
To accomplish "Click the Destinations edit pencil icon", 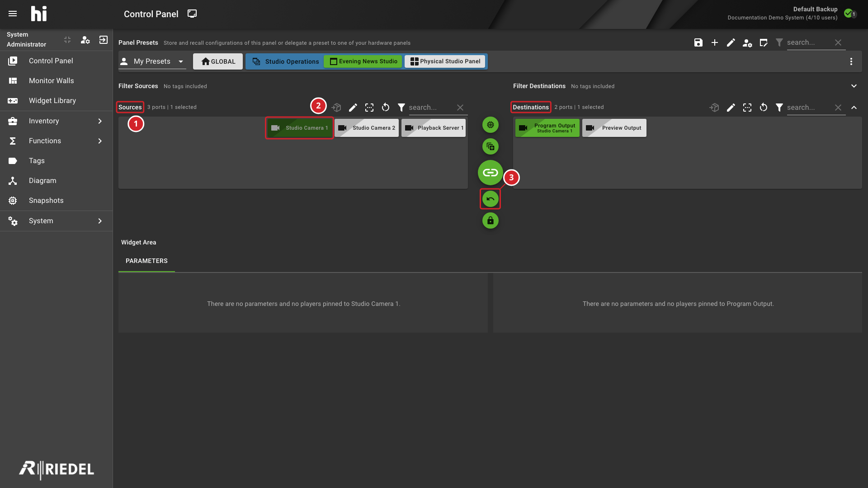I will tap(731, 108).
